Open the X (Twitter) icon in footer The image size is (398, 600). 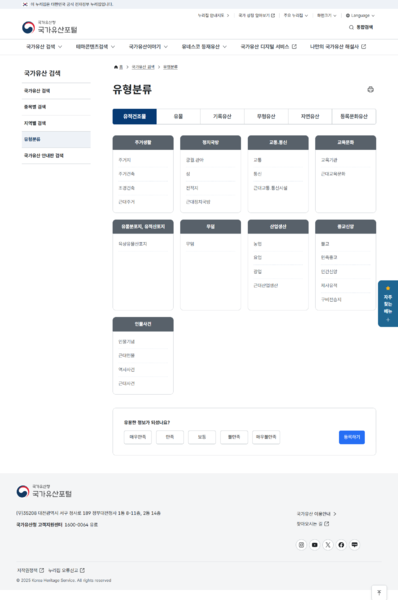(x=328, y=545)
